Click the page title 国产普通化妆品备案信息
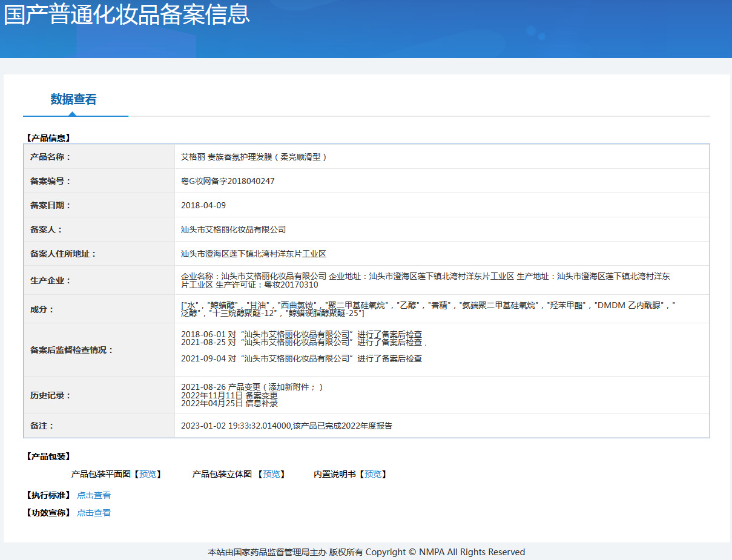The width and height of the screenshot is (732, 560). [x=127, y=15]
